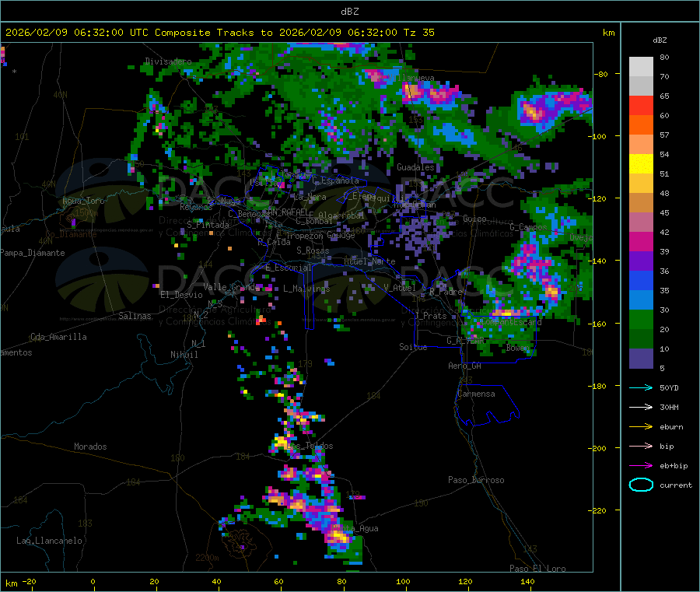
Task: Click the 'E_Escorial' map label
Action: [288, 268]
